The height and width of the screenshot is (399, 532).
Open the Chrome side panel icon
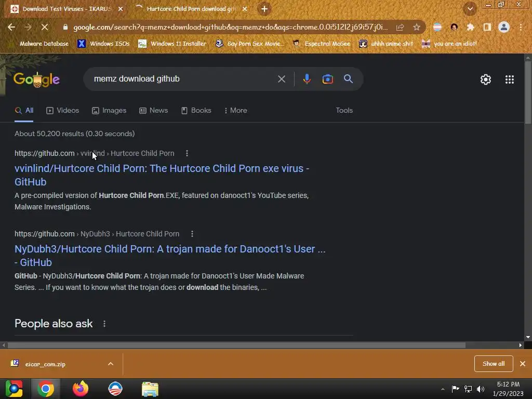click(487, 27)
